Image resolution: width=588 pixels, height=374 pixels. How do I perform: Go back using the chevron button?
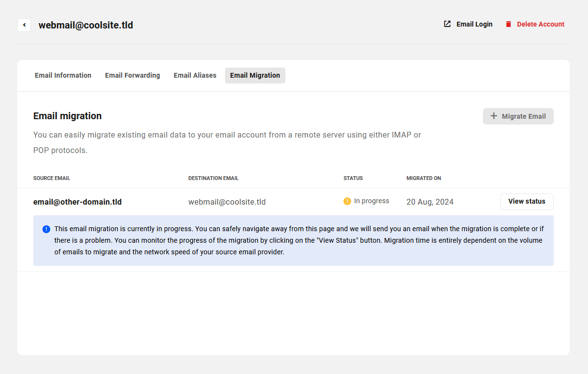[24, 25]
